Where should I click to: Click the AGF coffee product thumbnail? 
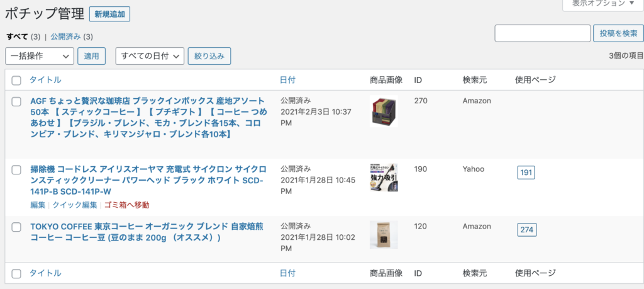(x=384, y=111)
